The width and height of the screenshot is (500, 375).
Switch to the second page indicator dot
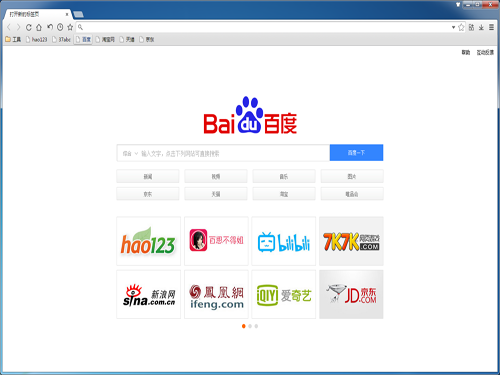(250, 326)
